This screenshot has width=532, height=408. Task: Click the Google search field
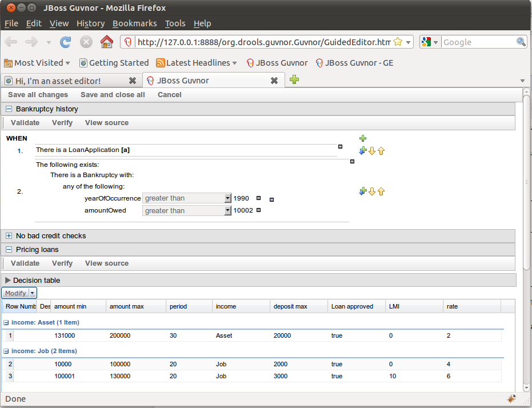(478, 42)
